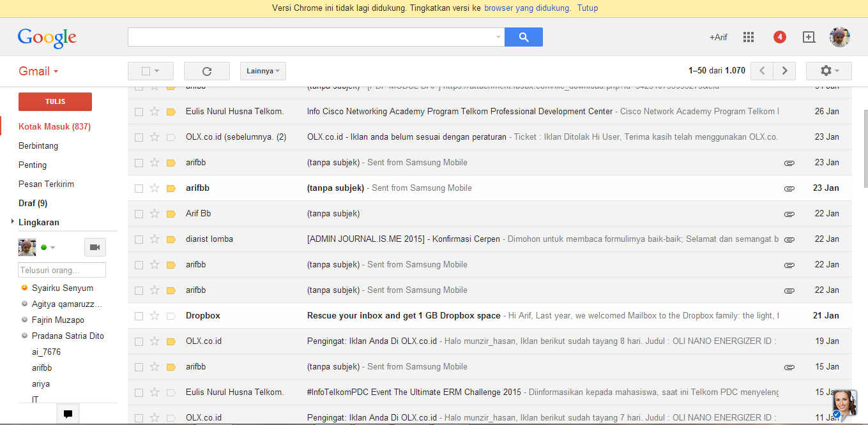Image resolution: width=868 pixels, height=425 pixels.
Task: Click the Google search input field
Action: click(x=316, y=37)
